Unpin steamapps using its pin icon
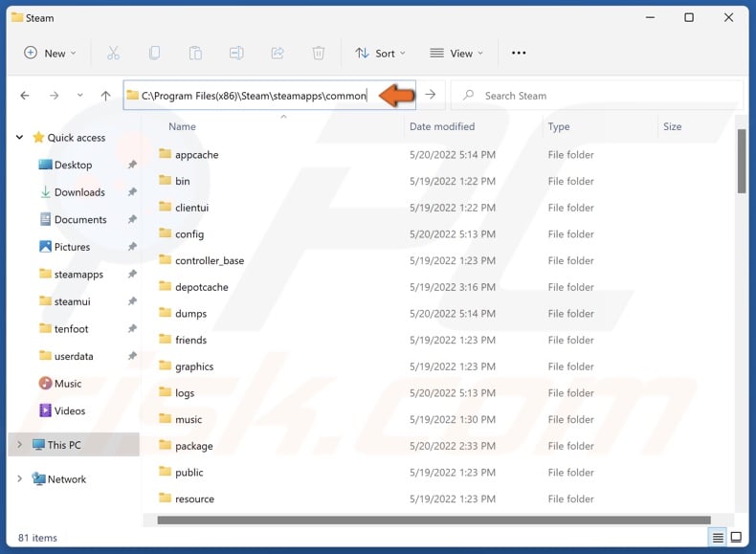This screenshot has height=554, width=756. 132,274
